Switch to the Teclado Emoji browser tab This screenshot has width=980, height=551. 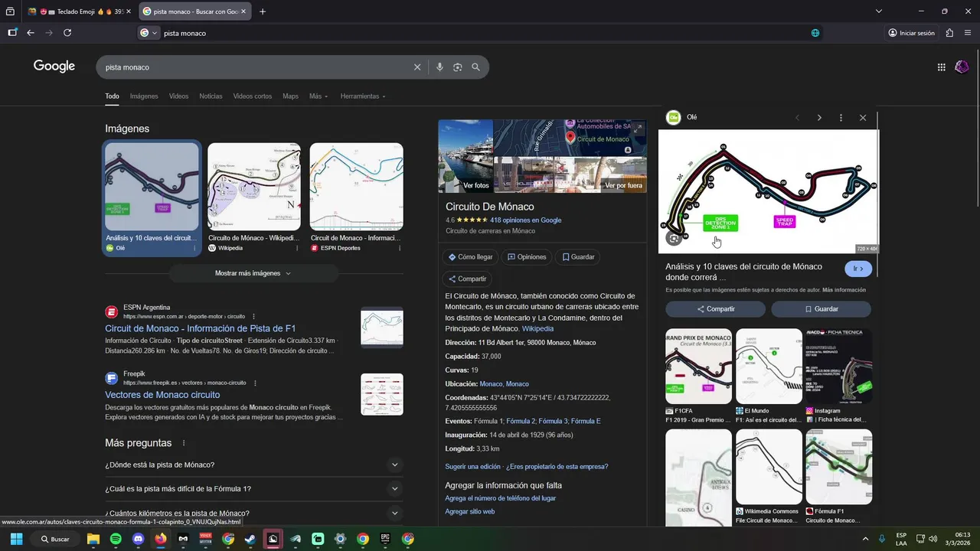80,11
